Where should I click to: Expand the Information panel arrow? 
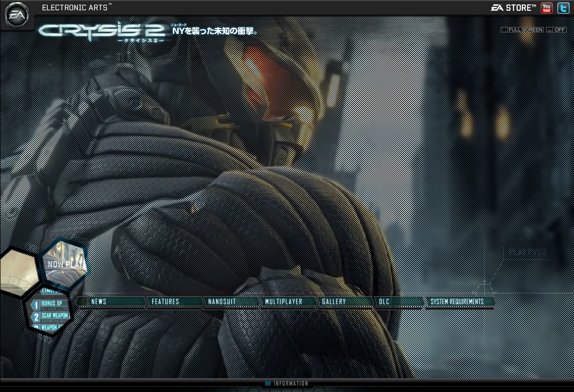pos(268,384)
